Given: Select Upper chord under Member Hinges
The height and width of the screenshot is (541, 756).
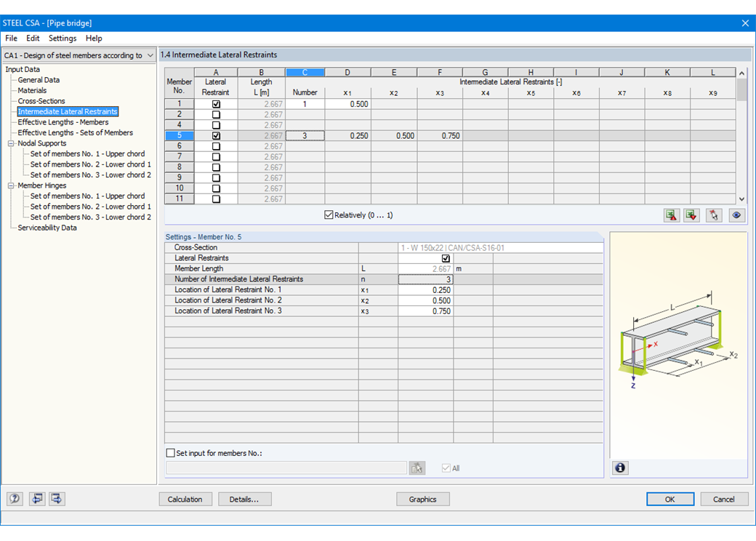Looking at the screenshot, I should click(x=87, y=196).
